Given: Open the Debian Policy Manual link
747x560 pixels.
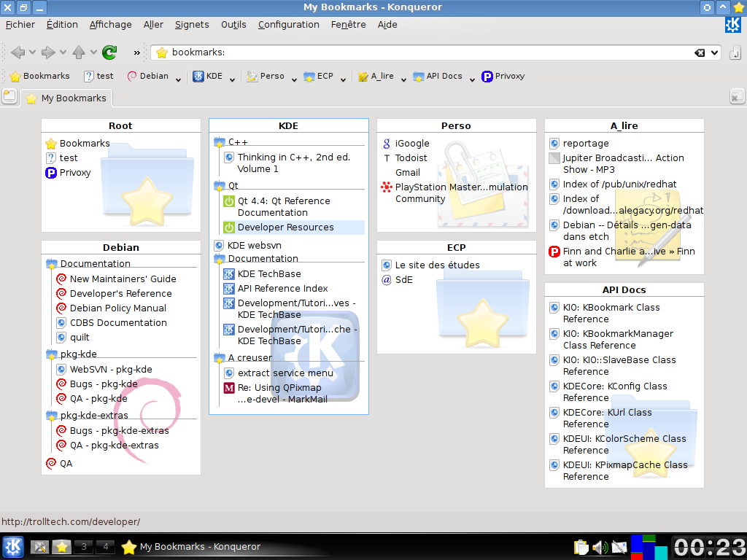Looking at the screenshot, I should coord(118,308).
